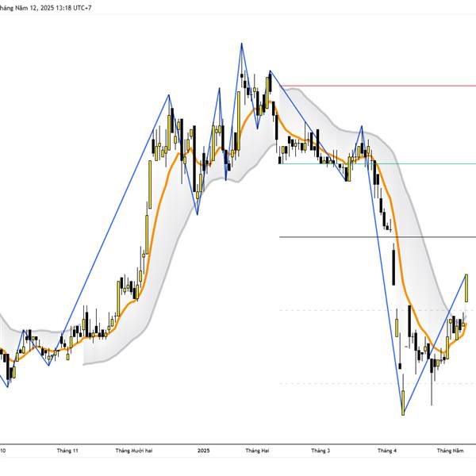Select the dark gray solid horizontal line

[x=378, y=236]
